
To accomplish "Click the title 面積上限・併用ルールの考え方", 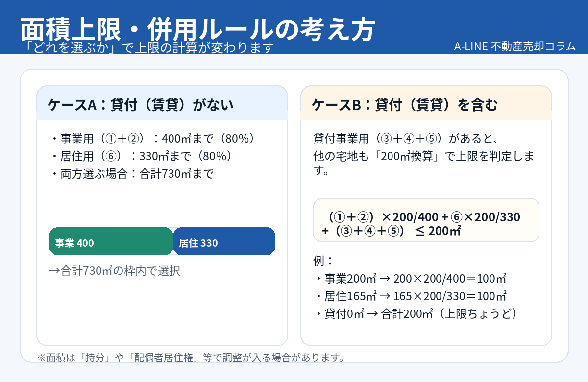I will [197, 29].
